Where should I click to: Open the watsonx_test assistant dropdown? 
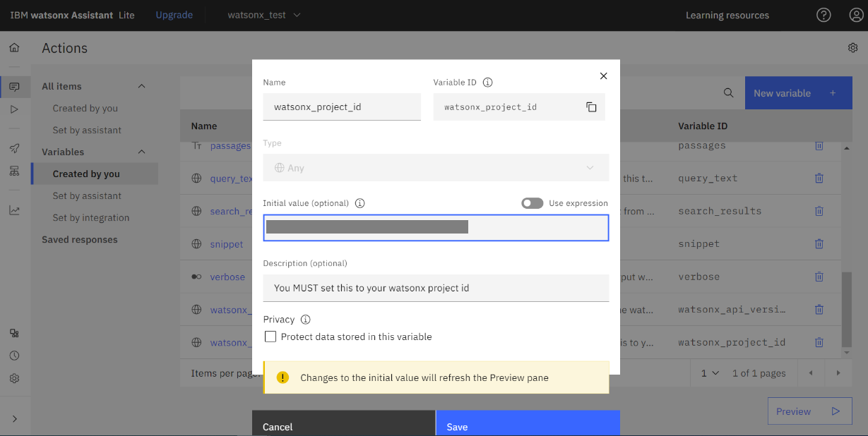[264, 15]
